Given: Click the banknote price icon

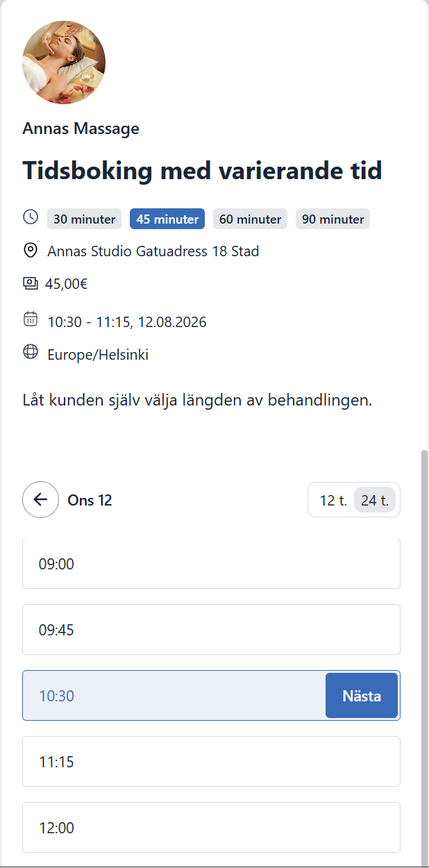Looking at the screenshot, I should click(31, 283).
